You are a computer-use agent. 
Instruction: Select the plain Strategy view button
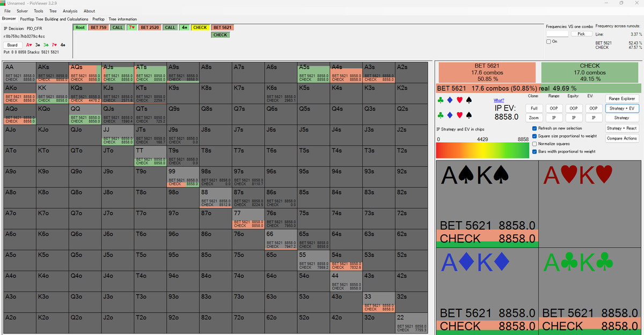(x=622, y=118)
